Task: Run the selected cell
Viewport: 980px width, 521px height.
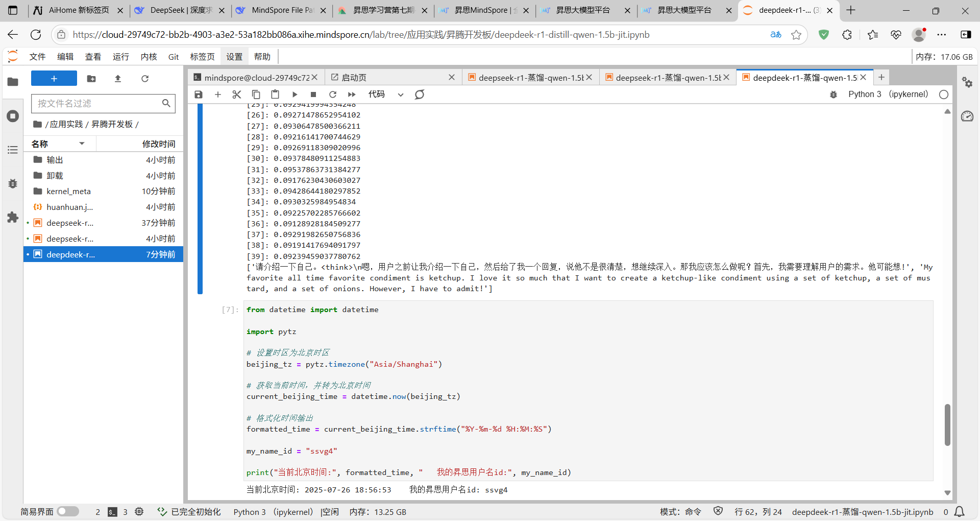Action: point(295,94)
